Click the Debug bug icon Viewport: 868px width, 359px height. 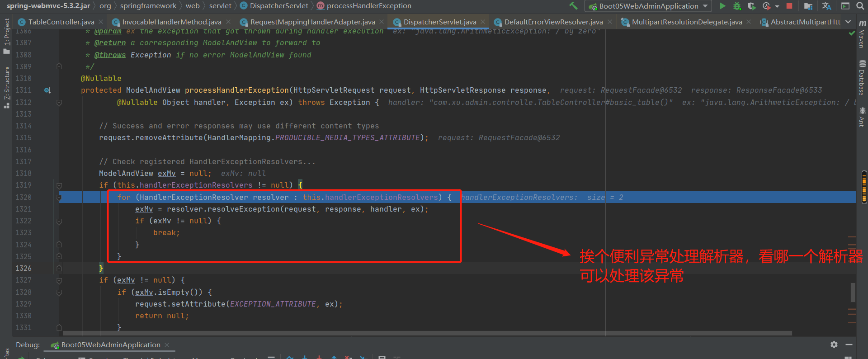click(737, 6)
